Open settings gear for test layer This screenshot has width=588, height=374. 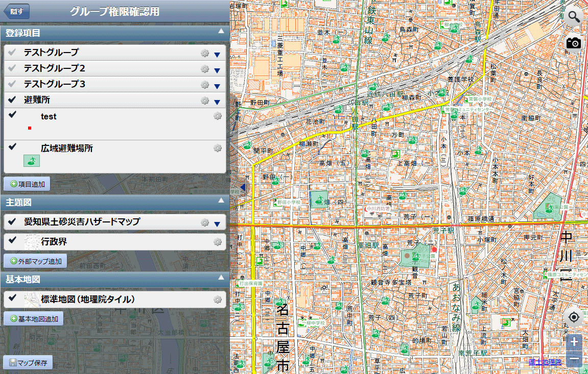tap(218, 116)
